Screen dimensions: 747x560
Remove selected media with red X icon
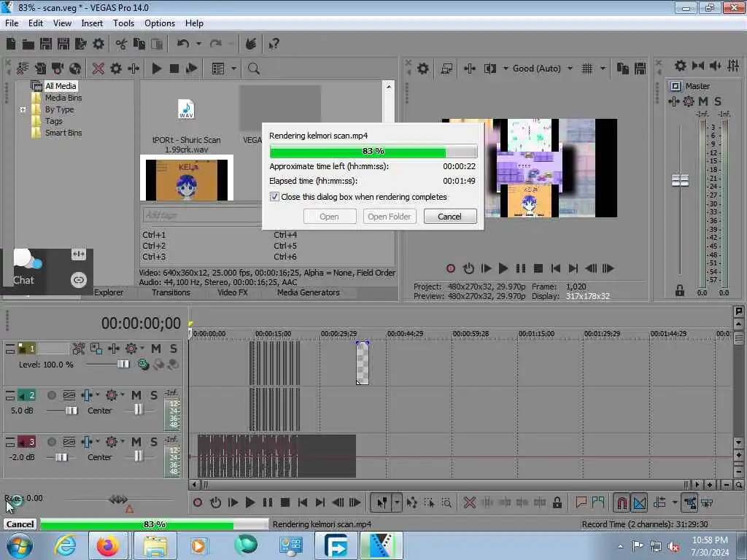click(x=98, y=69)
